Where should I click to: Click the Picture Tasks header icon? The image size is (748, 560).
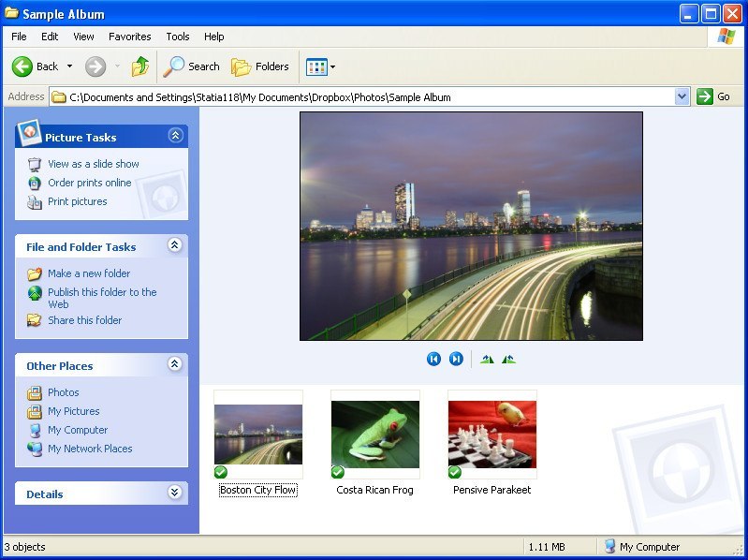[x=29, y=132]
